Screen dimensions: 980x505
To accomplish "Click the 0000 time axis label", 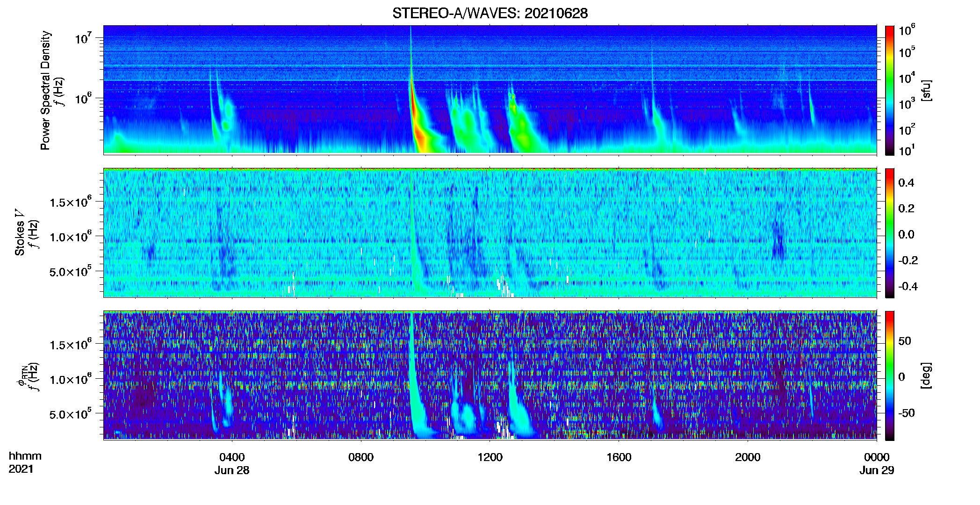I will point(877,457).
